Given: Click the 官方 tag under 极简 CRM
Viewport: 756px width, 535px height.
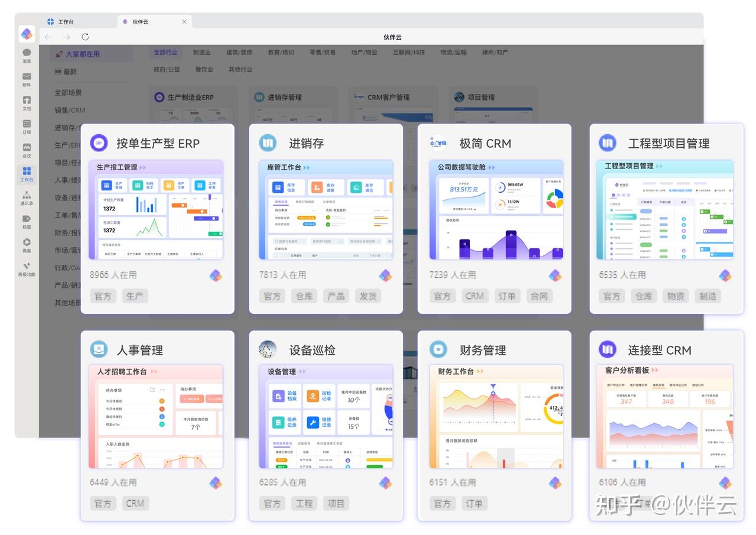Looking at the screenshot, I should 442,296.
